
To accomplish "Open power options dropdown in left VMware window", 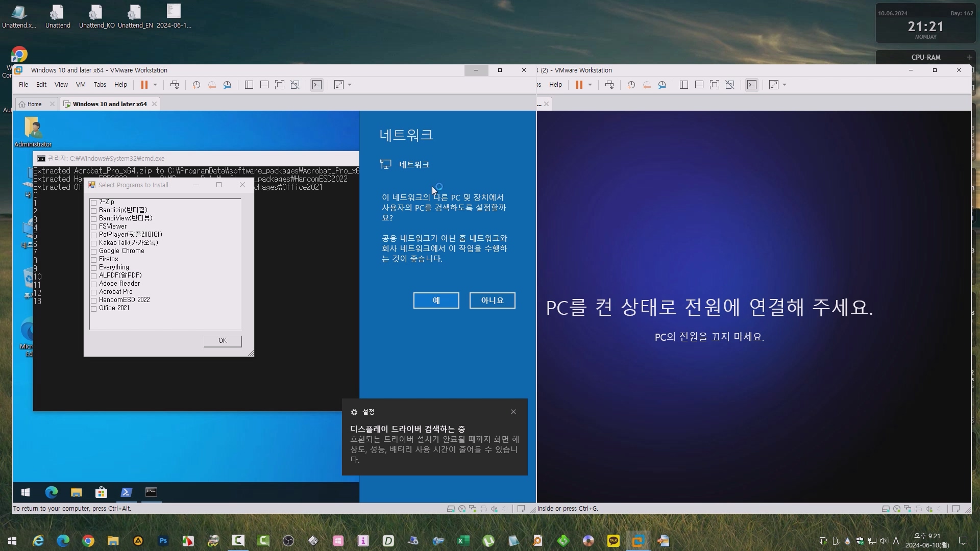I will click(x=155, y=85).
